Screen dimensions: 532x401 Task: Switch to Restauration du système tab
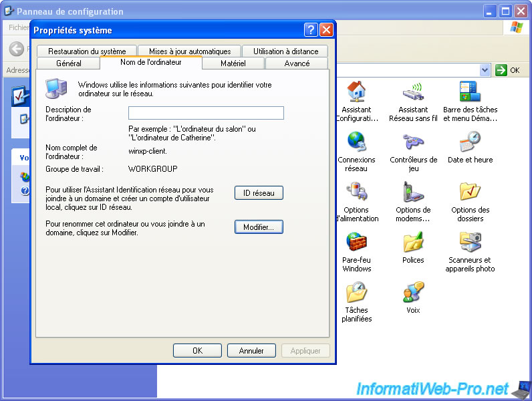tap(87, 51)
